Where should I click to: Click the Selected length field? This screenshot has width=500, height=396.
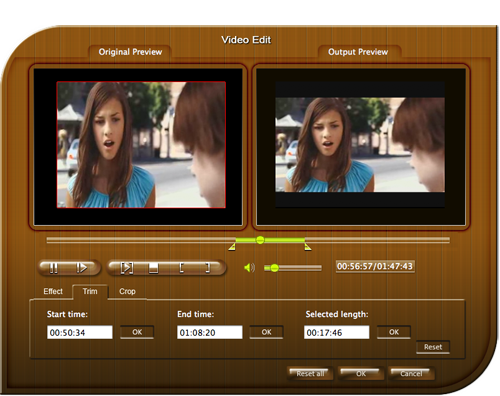tap(337, 332)
